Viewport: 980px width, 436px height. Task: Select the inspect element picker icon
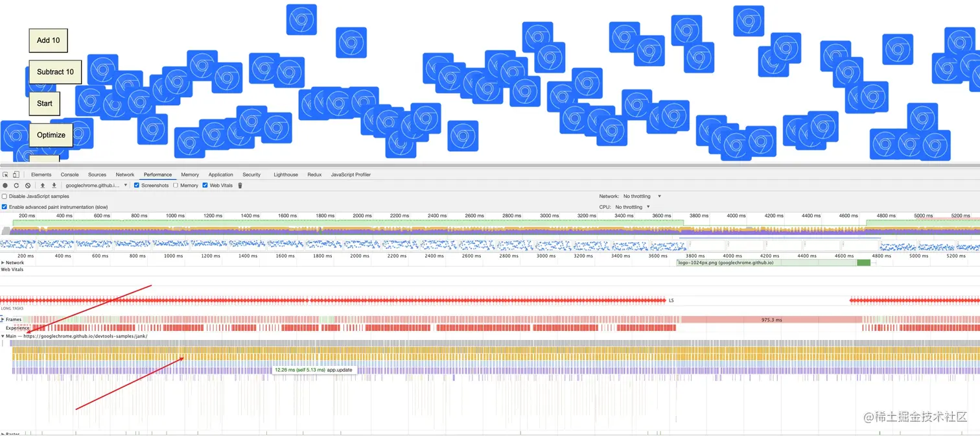[5, 175]
